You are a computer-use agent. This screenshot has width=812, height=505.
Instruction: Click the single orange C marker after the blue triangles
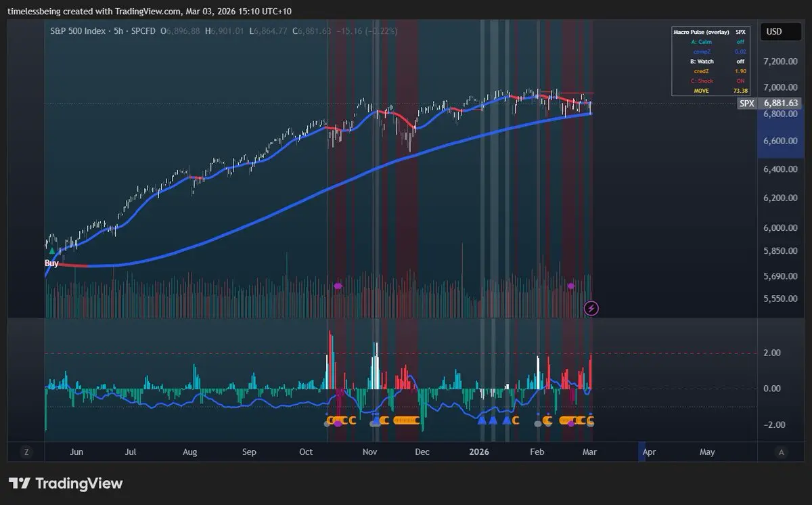pos(516,420)
